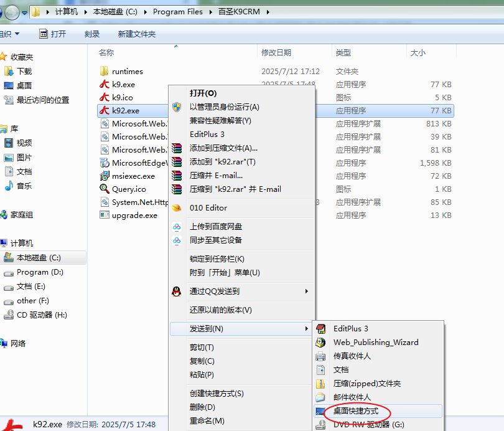Click the Web_Publishing_Wizard icon
The width and height of the screenshot is (504, 431).
coord(321,342)
